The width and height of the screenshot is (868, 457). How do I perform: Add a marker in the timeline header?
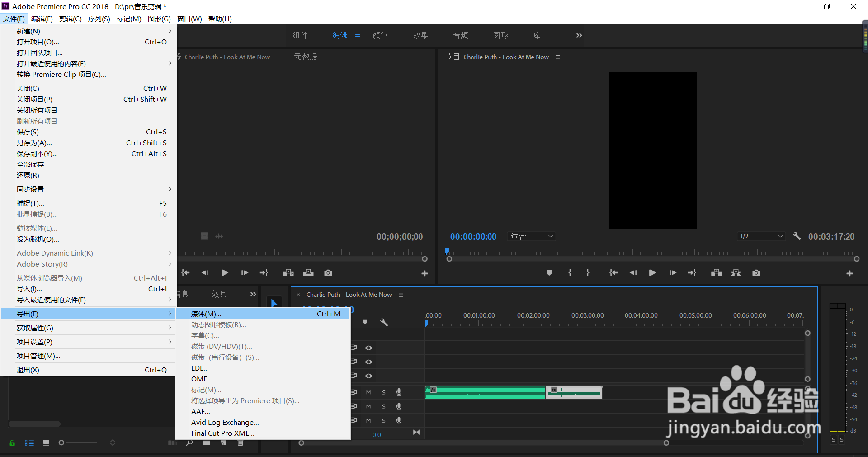point(365,322)
